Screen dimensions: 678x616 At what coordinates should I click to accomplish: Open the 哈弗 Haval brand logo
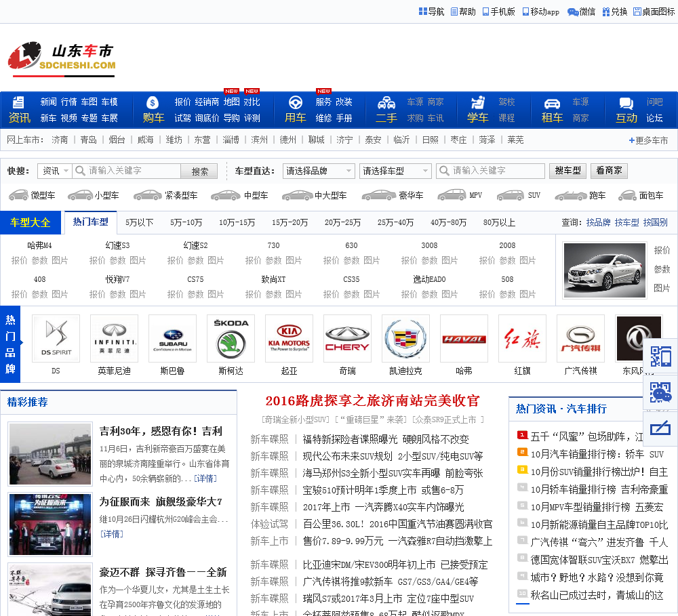[464, 338]
